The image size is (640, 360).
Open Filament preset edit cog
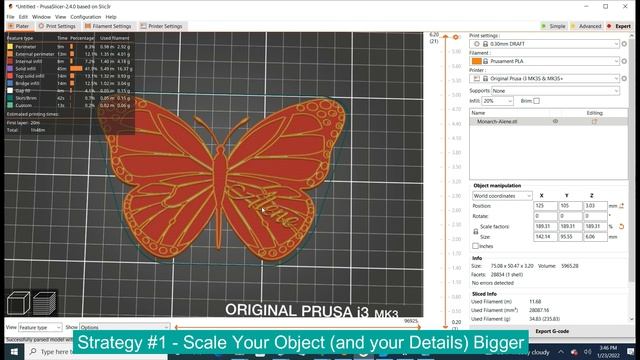point(624,61)
